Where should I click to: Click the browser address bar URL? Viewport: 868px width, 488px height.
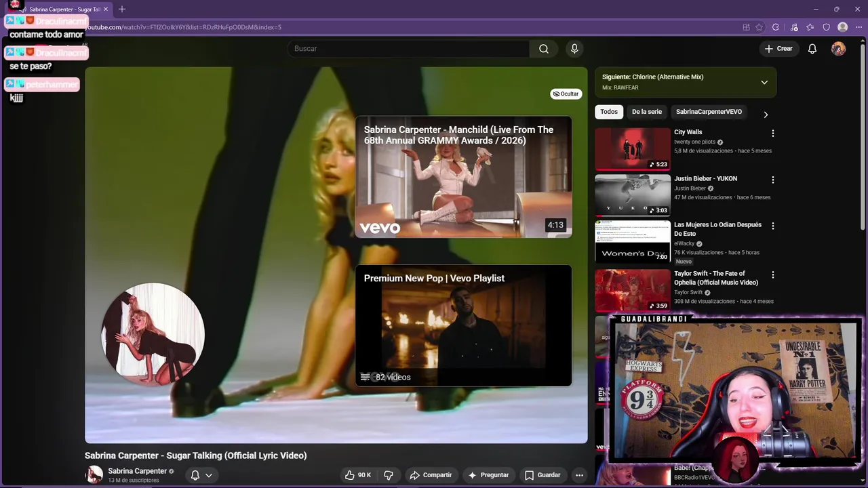point(184,27)
